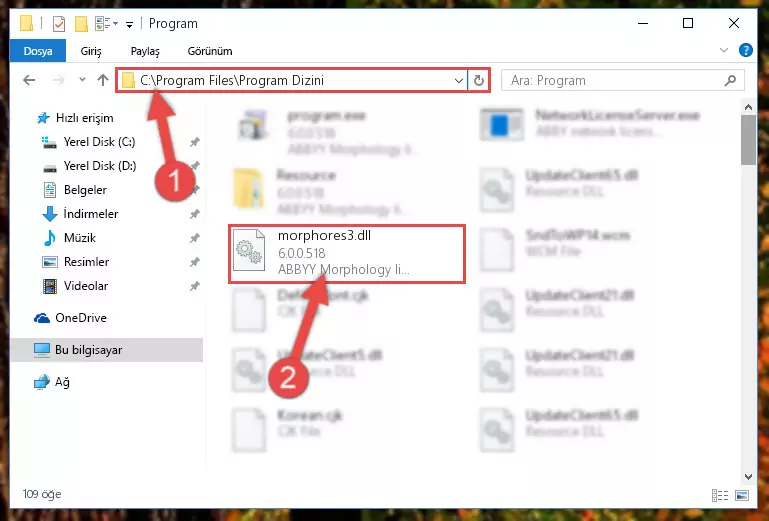The image size is (769, 521).
Task: Click the pin icon beside Müzik
Action: coord(195,238)
